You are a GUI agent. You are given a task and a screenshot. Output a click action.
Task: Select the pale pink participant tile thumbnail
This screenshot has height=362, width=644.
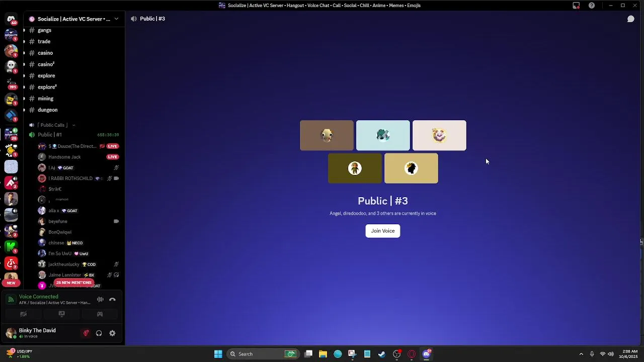440,135
